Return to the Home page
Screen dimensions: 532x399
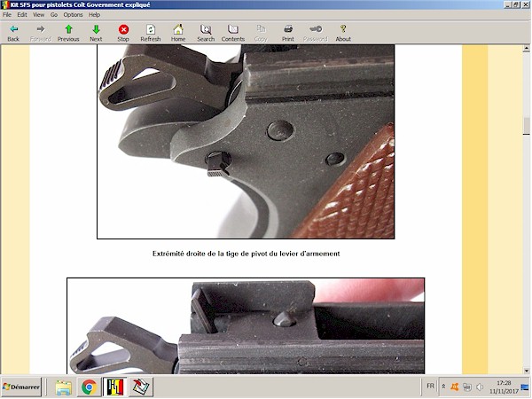coord(178,34)
